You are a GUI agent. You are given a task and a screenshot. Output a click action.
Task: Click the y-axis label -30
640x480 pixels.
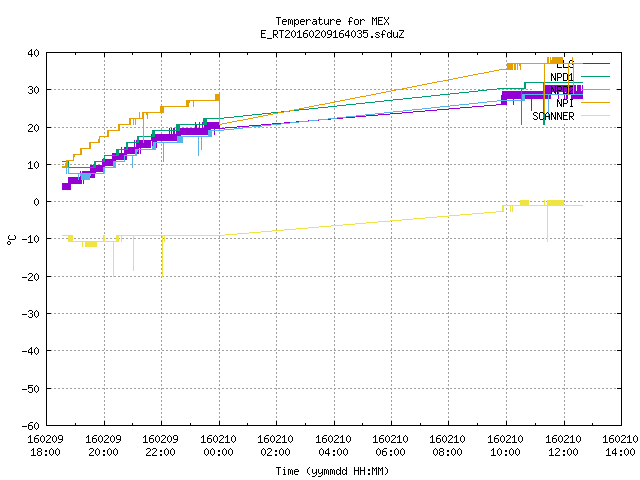click(x=31, y=314)
